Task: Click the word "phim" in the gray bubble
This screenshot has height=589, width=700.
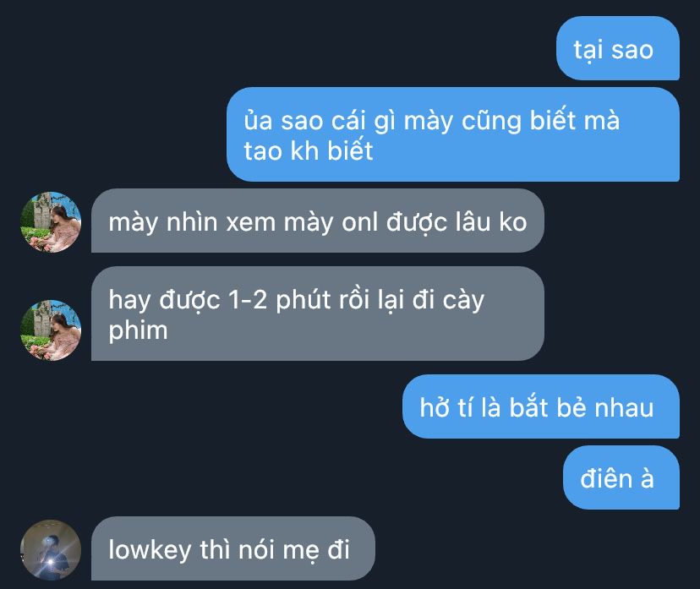Action: (x=139, y=331)
